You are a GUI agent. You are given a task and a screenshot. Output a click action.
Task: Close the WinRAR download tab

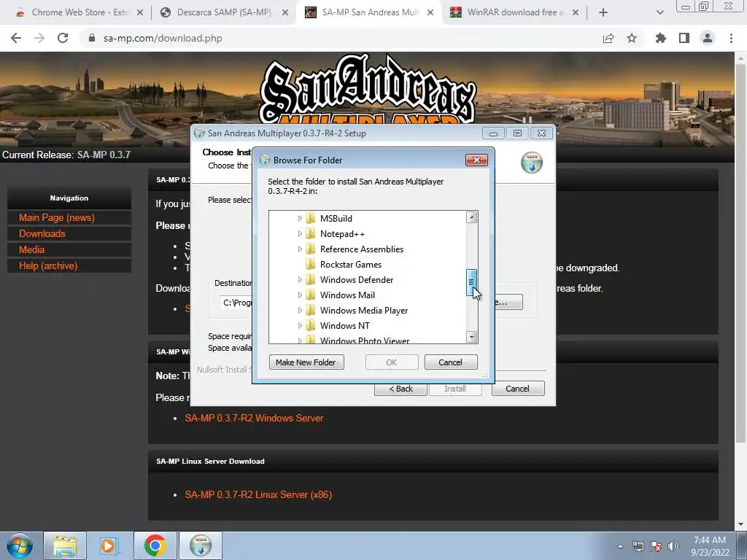[576, 13]
